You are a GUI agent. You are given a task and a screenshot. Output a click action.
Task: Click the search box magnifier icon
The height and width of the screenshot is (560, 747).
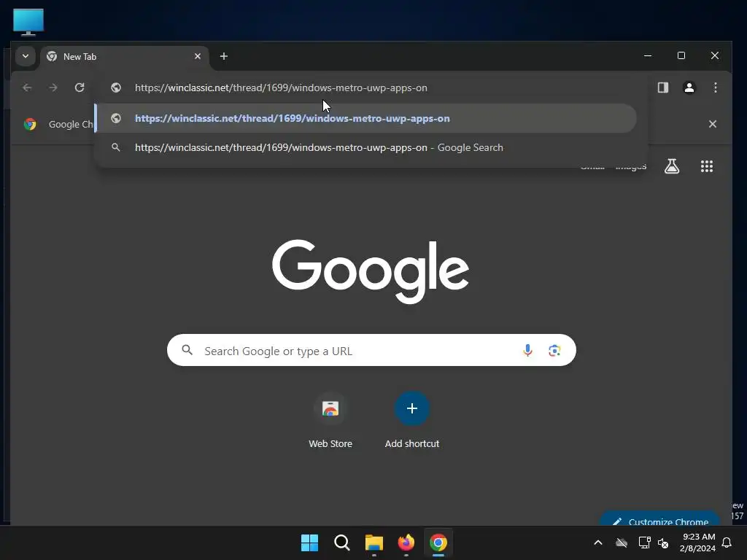pos(187,351)
